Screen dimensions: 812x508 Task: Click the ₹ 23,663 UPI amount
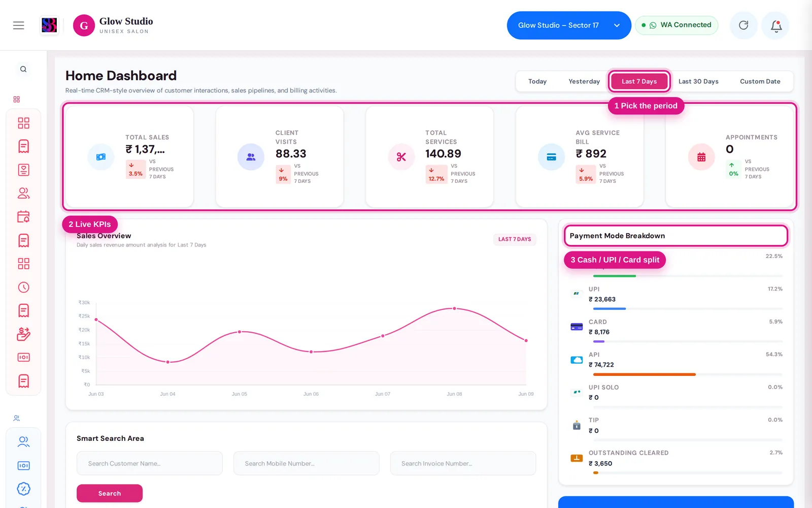click(602, 299)
